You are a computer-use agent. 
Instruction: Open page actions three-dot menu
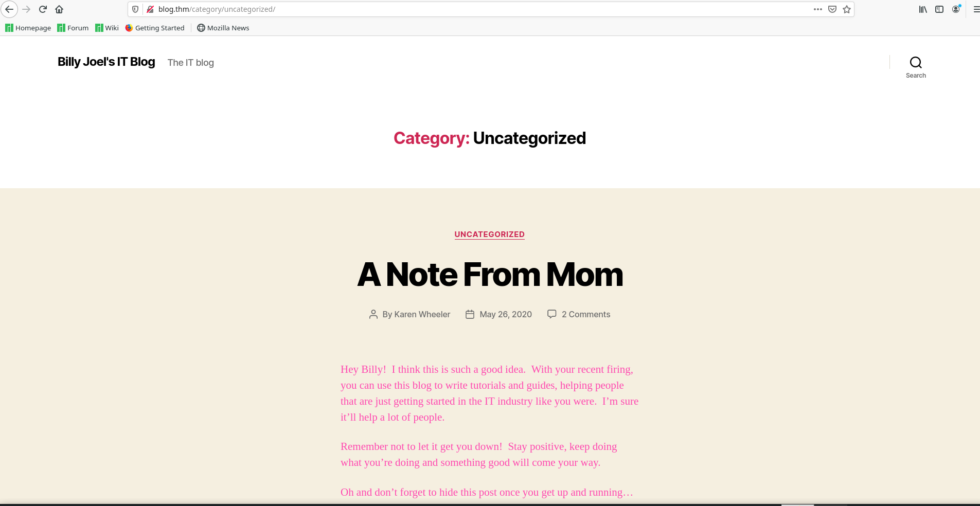[818, 9]
